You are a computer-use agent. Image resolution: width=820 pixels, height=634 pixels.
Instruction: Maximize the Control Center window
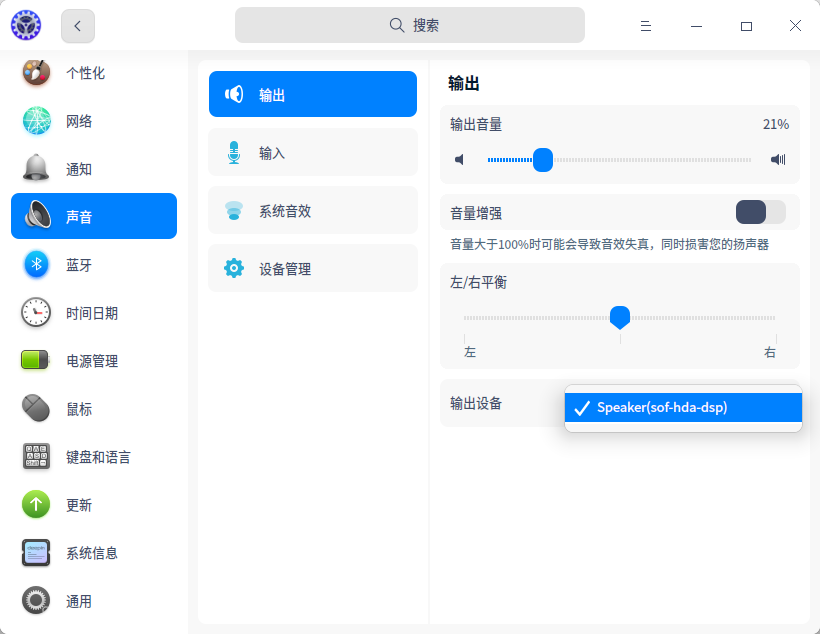[x=746, y=26]
